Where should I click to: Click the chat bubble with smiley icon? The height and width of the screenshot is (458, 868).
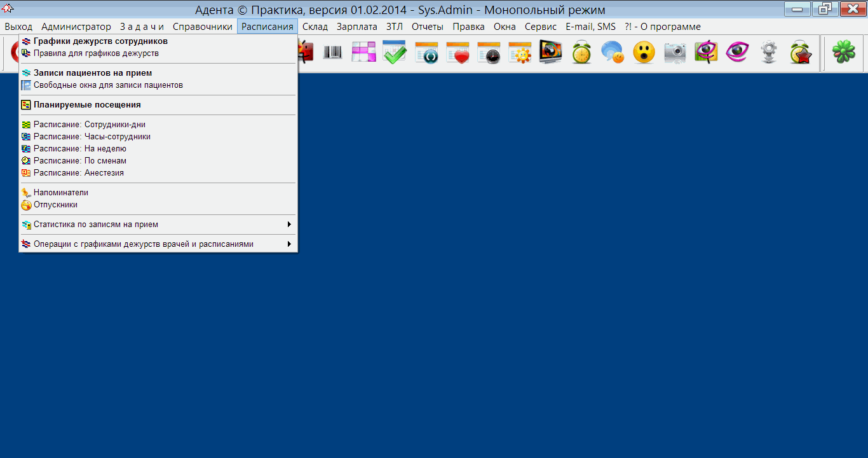(x=613, y=53)
